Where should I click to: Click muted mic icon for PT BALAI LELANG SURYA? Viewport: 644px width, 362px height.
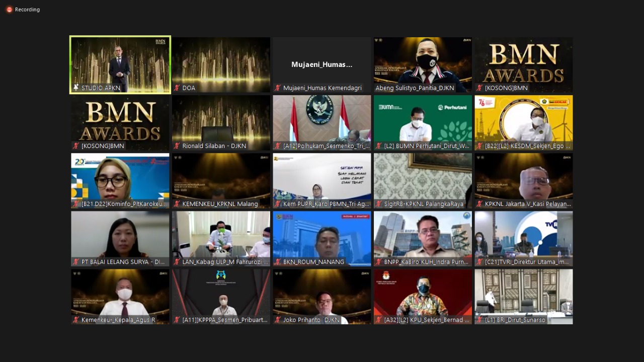tap(76, 262)
